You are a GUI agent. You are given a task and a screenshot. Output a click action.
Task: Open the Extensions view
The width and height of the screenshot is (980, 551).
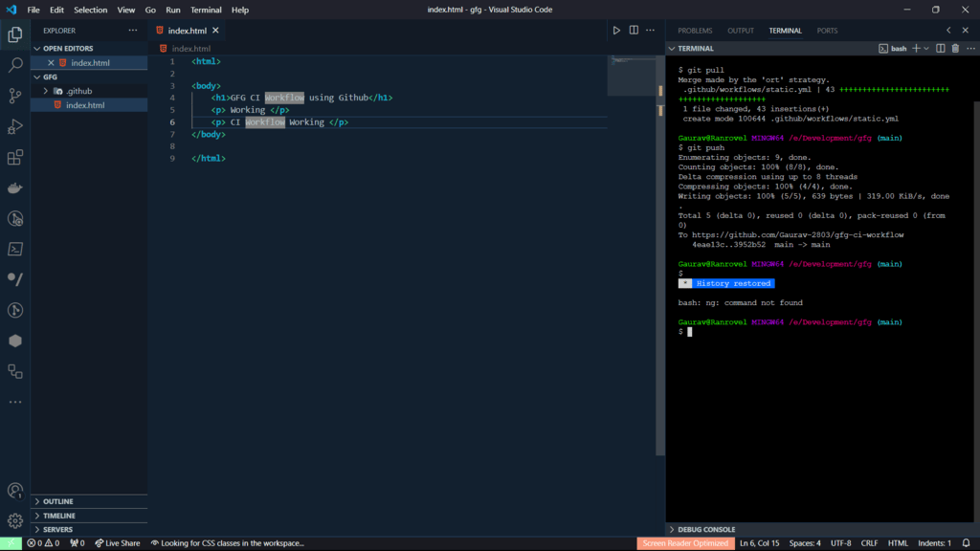click(15, 157)
